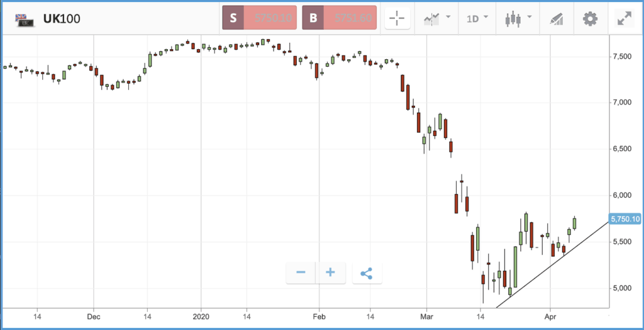The width and height of the screenshot is (644, 330).
Task: Expand the 1D timeframe dropdown
Action: coord(478,18)
